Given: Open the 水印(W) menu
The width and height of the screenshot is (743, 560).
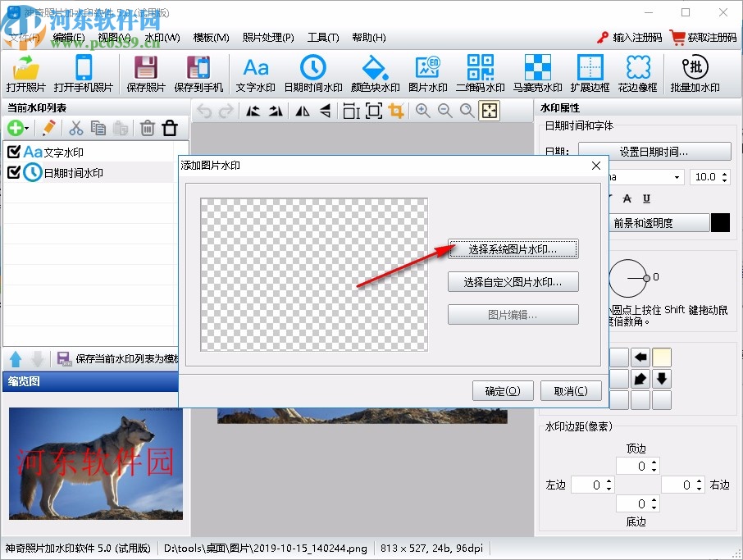Looking at the screenshot, I should click(162, 38).
